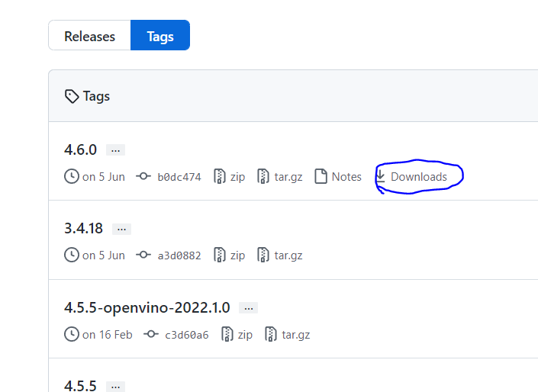Click the tar.gz archive icon for 4.6.0
The width and height of the screenshot is (538, 392).
pyautogui.click(x=263, y=177)
